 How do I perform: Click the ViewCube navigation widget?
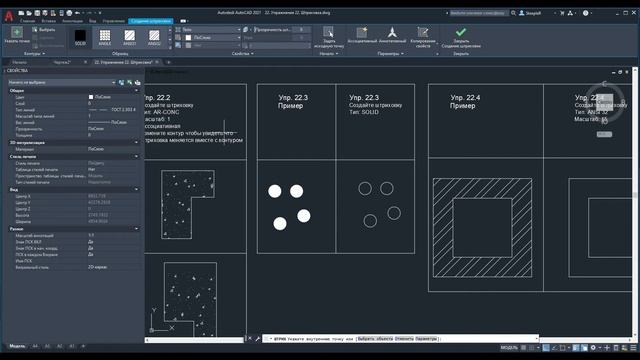click(604, 101)
